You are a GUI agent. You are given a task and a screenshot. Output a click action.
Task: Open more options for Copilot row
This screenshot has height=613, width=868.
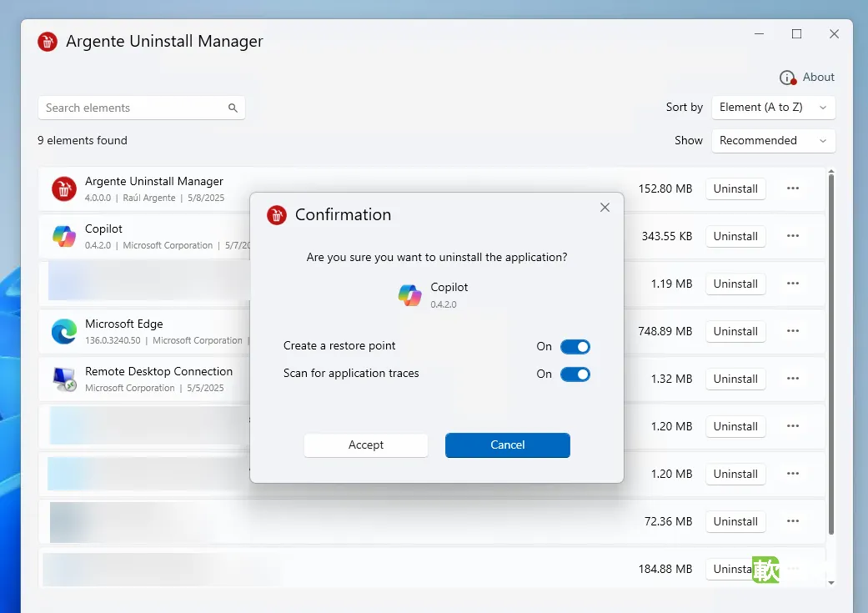[793, 236]
